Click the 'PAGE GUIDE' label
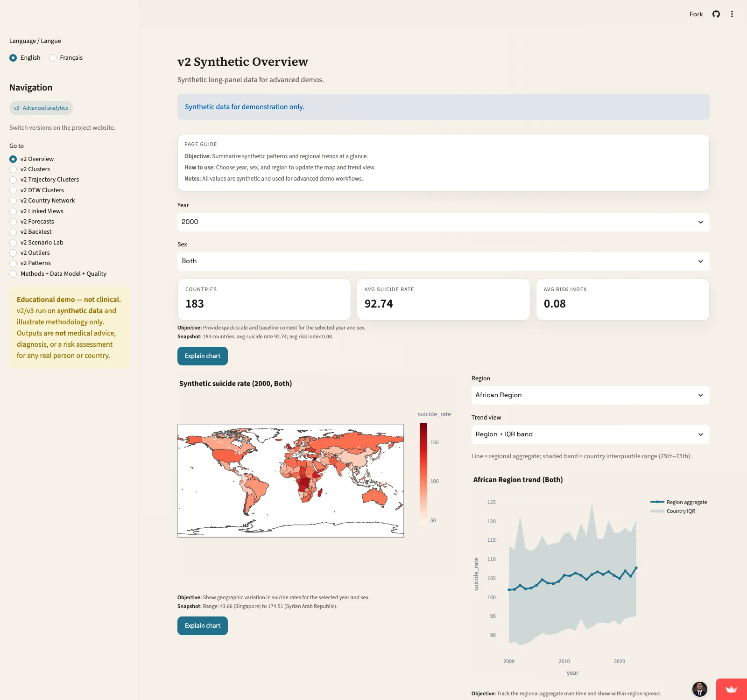This screenshot has height=700, width=747. click(x=201, y=144)
